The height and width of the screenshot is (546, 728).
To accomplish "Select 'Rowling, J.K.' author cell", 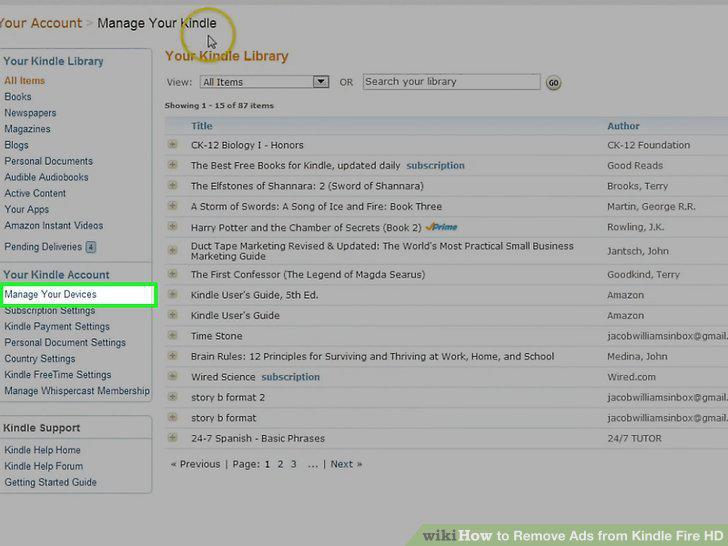I will pos(635,227).
